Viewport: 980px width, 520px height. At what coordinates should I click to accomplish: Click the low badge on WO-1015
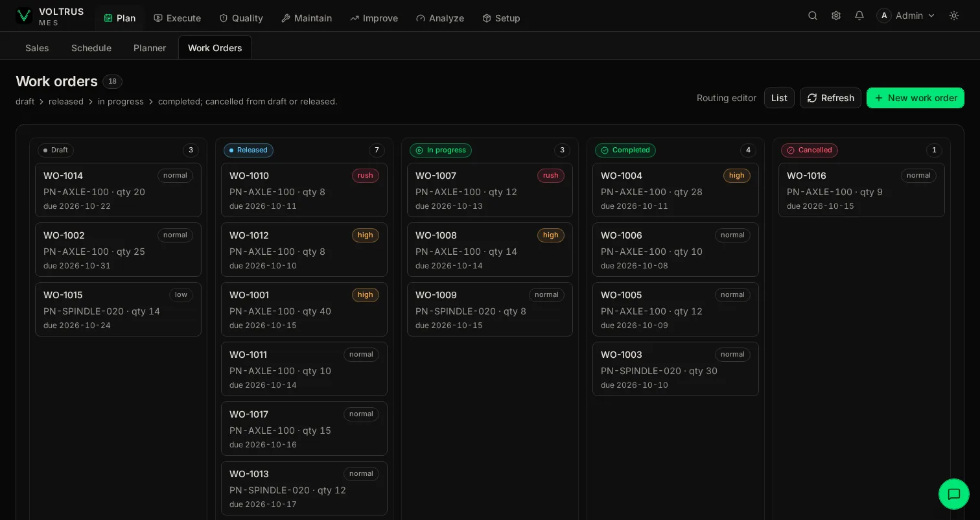(181, 295)
